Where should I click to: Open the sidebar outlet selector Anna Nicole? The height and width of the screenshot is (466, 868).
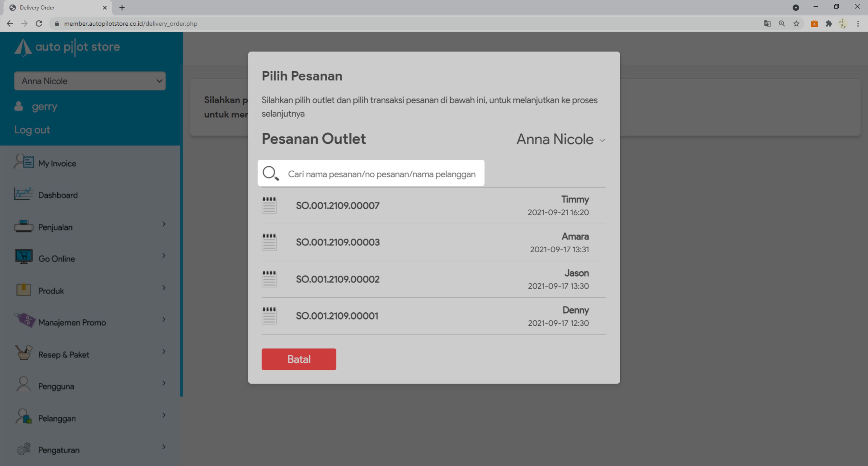coord(90,81)
